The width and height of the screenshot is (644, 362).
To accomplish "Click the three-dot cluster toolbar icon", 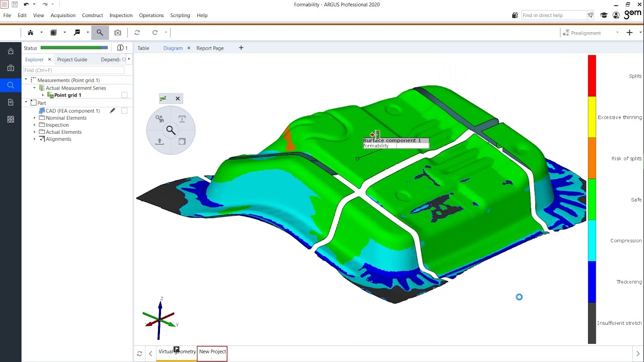I will pos(31,33).
